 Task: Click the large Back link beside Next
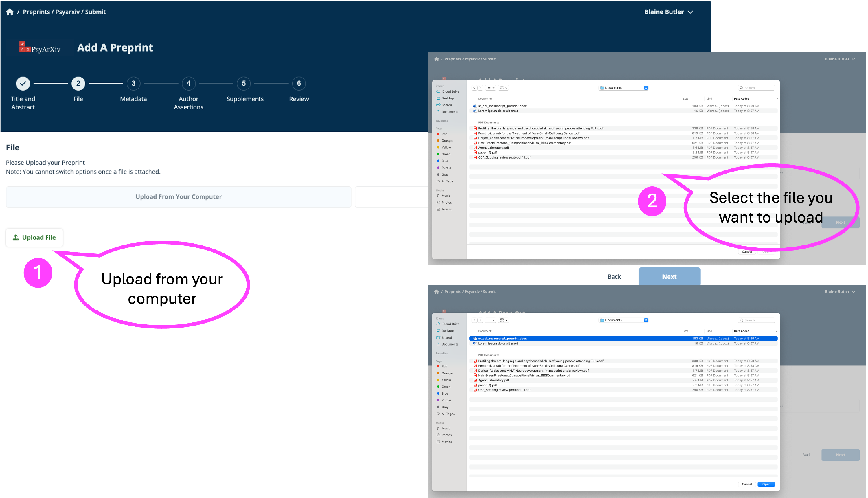tap(614, 276)
